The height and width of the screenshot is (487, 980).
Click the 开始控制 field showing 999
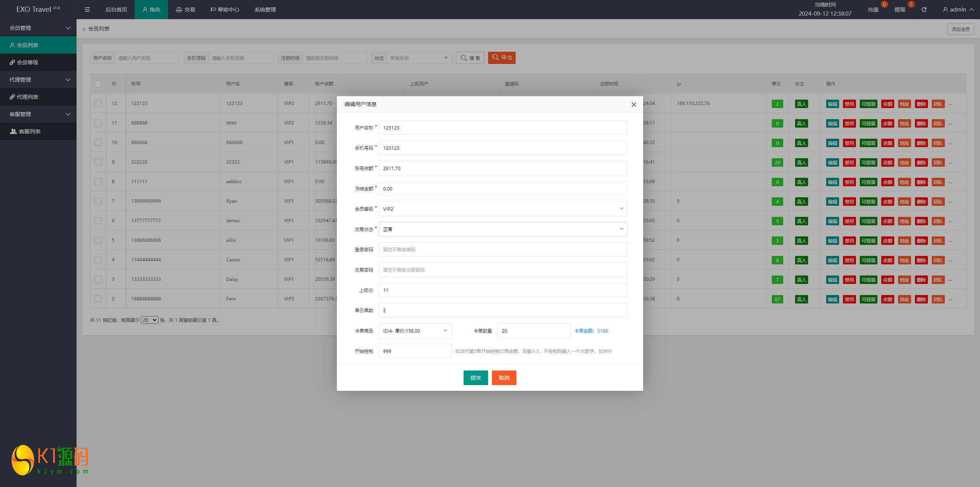pos(415,351)
